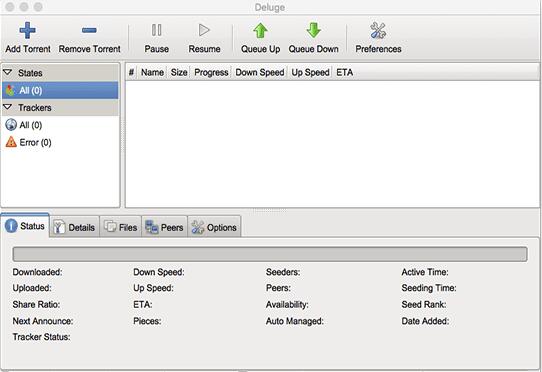The width and height of the screenshot is (542, 372).
Task: Sort by the Progress column header
Action: (x=211, y=72)
